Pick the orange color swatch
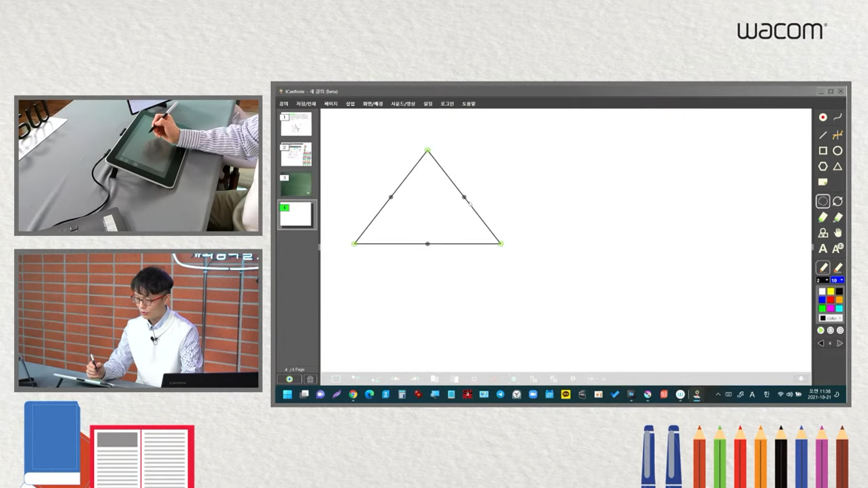Viewport: 868px width, 488px height. 839,300
